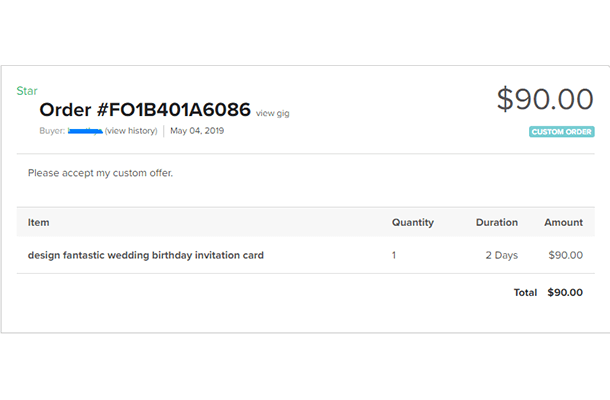
Task: Click the item row $90.00 amount
Action: pyautogui.click(x=565, y=255)
